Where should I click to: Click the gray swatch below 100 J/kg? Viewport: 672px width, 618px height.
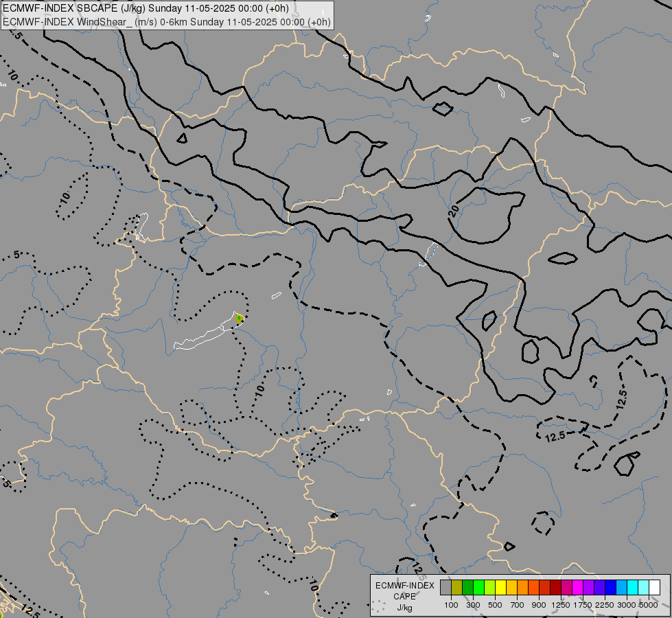445,588
